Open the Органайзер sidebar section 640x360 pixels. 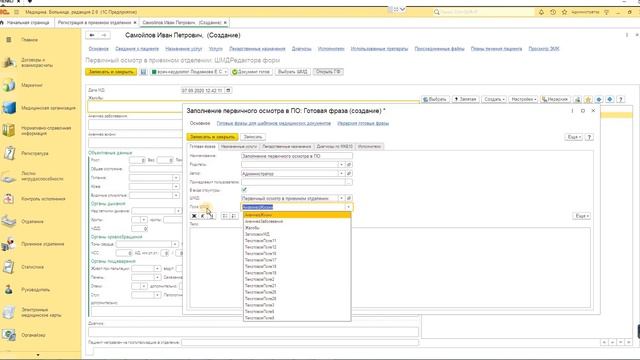coord(33,335)
